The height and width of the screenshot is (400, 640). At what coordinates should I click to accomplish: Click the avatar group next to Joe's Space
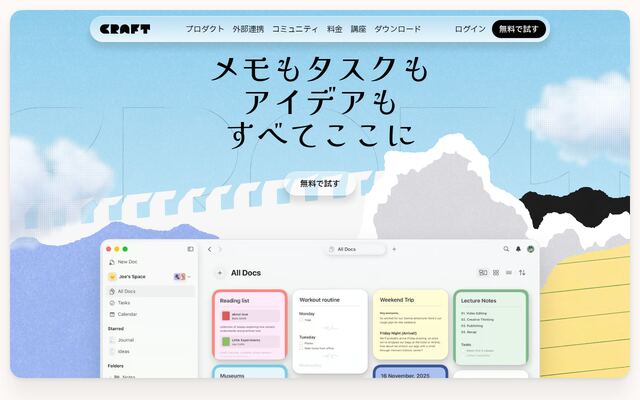point(180,277)
